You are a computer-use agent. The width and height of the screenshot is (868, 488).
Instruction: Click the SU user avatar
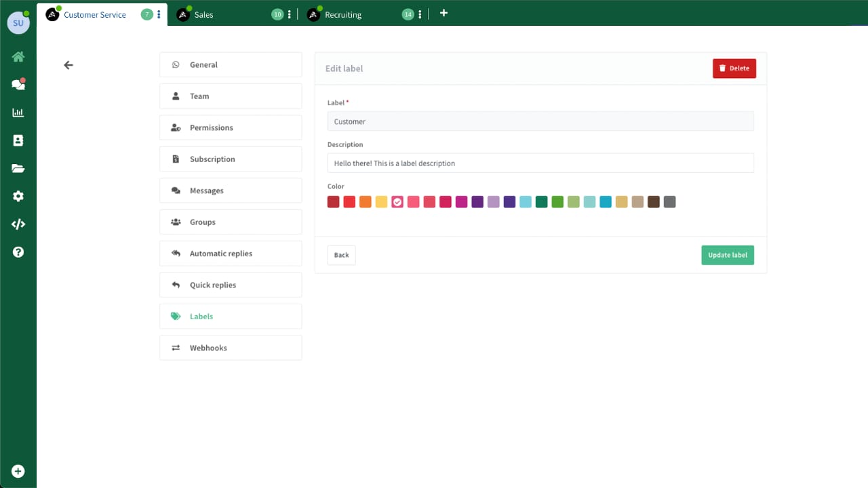pyautogui.click(x=18, y=22)
